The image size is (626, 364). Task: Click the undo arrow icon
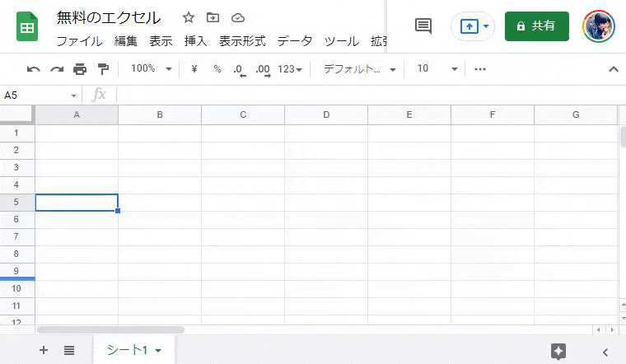33,69
